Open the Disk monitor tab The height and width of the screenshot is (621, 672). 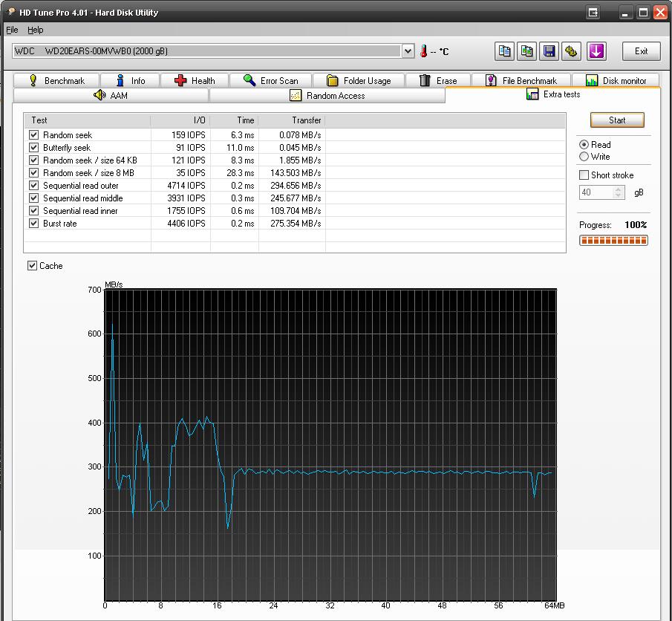coord(616,81)
